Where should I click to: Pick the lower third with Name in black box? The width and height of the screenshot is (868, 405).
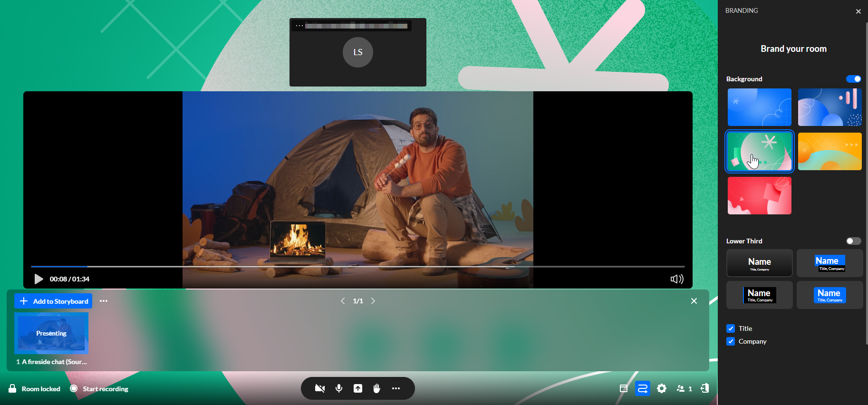tap(760, 295)
